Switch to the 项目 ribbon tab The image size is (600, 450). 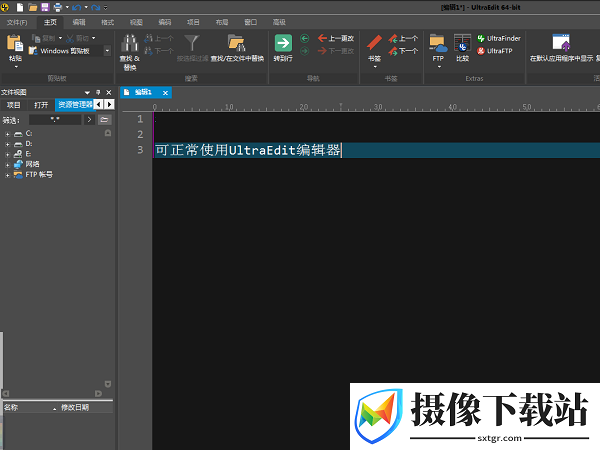pos(193,22)
